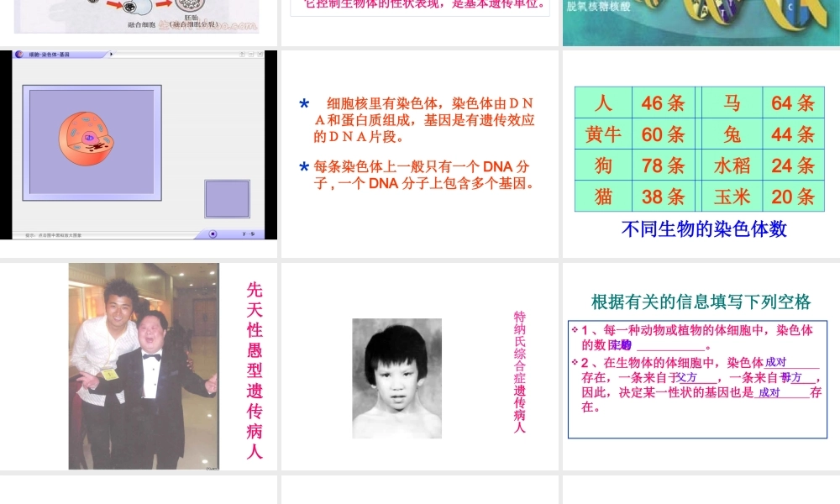
Task: Click the blank line after 的数 in question 1
Action: tap(669, 345)
